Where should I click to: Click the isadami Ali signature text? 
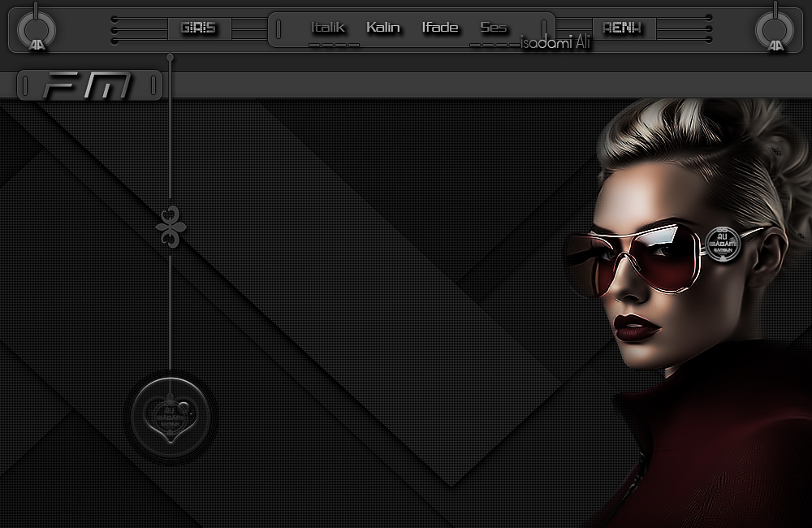pos(555,42)
